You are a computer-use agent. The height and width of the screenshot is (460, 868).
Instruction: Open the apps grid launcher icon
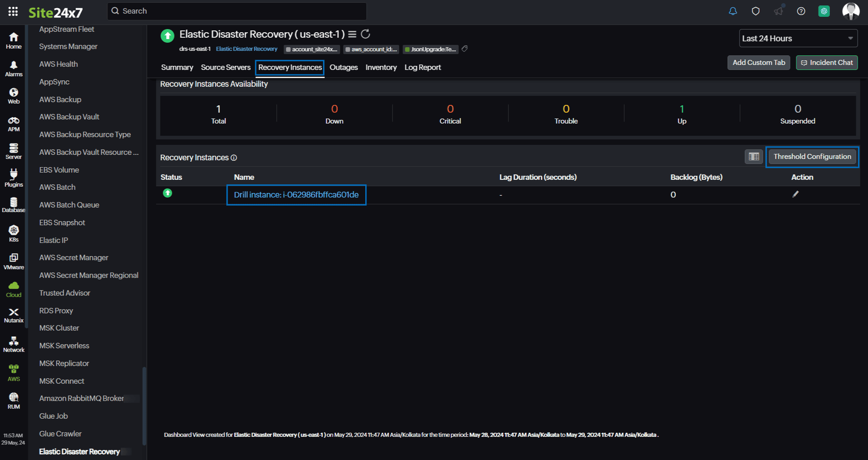pyautogui.click(x=13, y=11)
